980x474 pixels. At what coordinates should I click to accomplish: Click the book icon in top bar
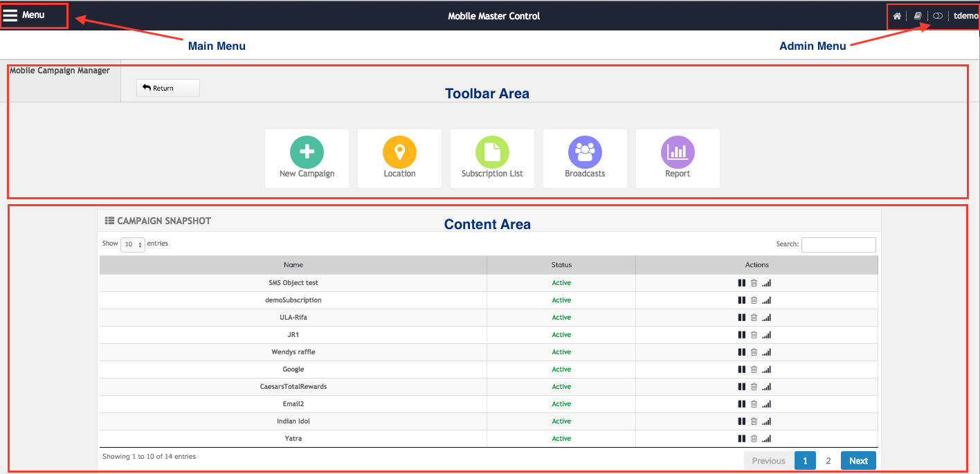point(918,16)
